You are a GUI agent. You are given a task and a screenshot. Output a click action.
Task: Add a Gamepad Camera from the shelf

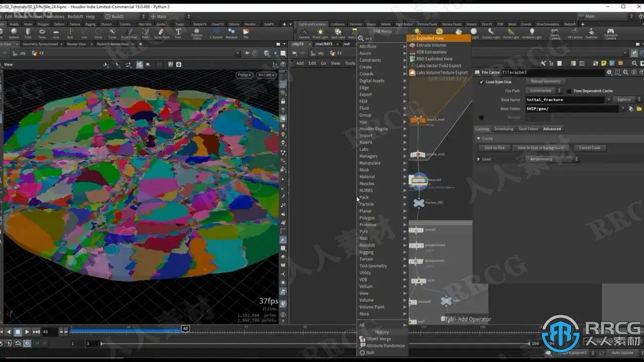(610, 34)
